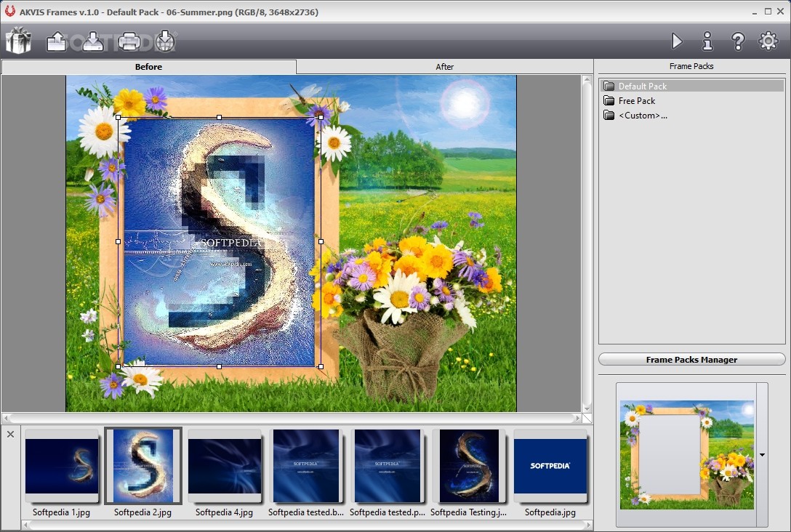The image size is (791, 532).
Task: Click the thumbnail strip scrollbar left arrow
Action: tap(27, 525)
